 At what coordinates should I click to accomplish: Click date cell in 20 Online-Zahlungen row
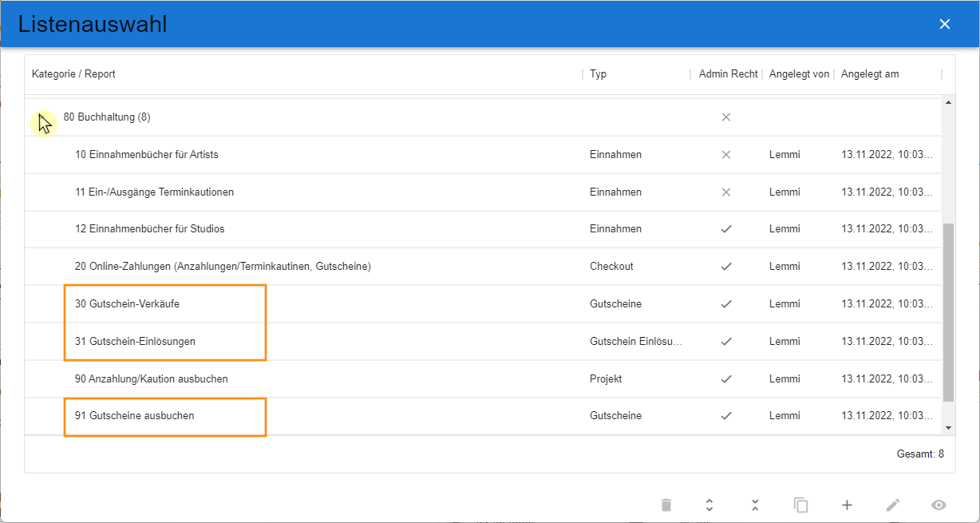[x=887, y=266]
